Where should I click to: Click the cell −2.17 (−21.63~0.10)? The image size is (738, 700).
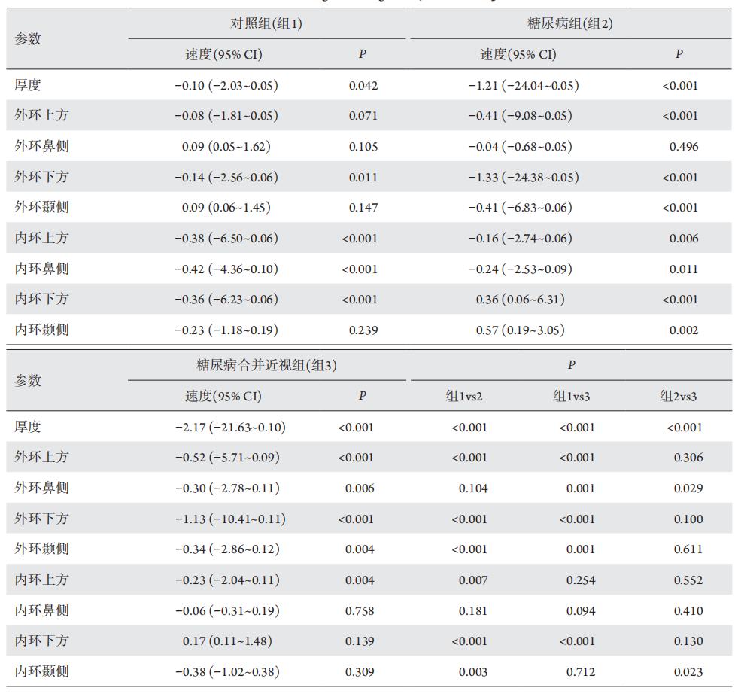coord(229,428)
